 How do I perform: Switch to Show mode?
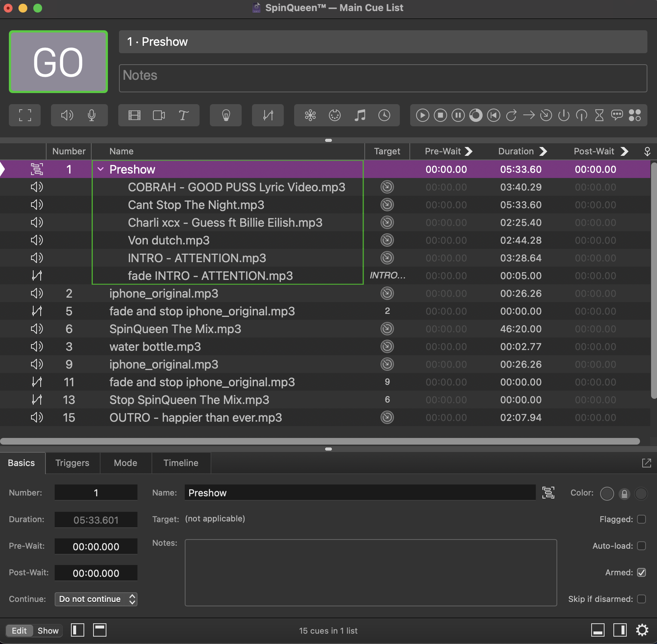(x=48, y=630)
